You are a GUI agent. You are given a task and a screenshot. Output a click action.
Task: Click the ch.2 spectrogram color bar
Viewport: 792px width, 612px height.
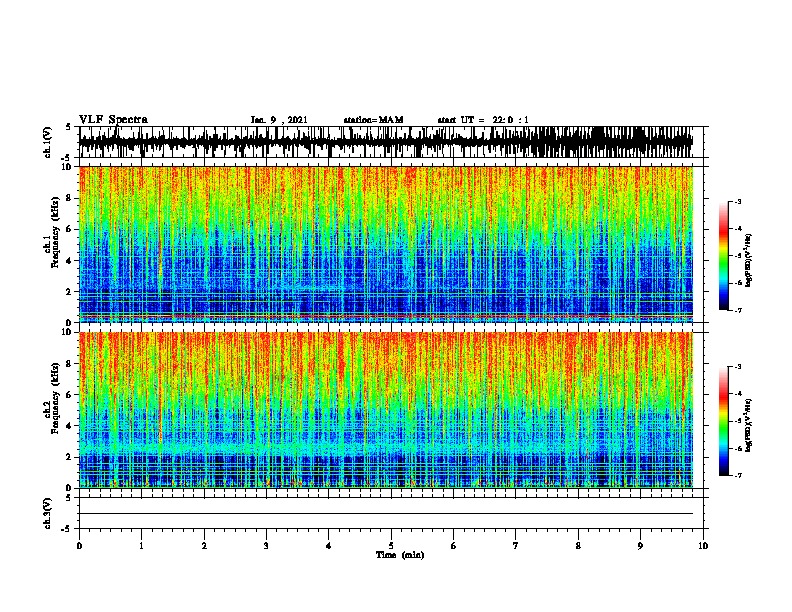(x=723, y=421)
